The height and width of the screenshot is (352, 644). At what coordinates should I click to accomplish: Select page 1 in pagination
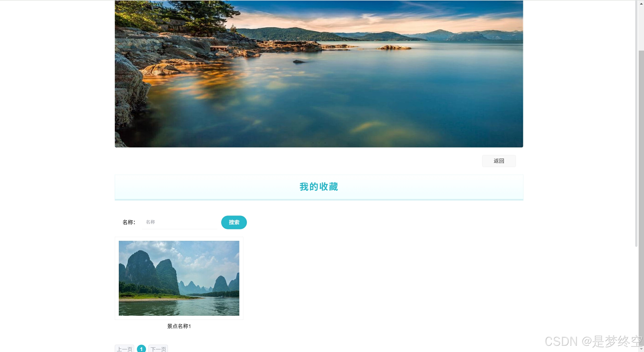pos(141,349)
